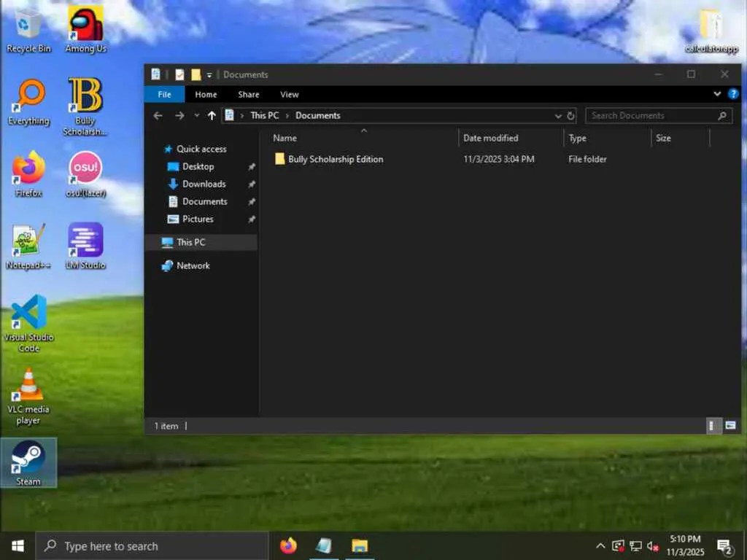Image resolution: width=747 pixels, height=560 pixels.
Task: Click the taskbar search box
Action: (152, 545)
